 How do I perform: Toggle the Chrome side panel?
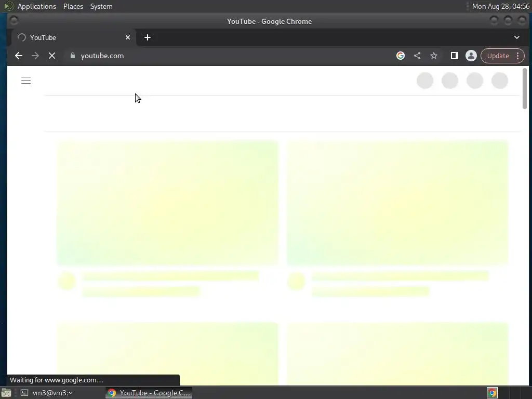tap(454, 56)
